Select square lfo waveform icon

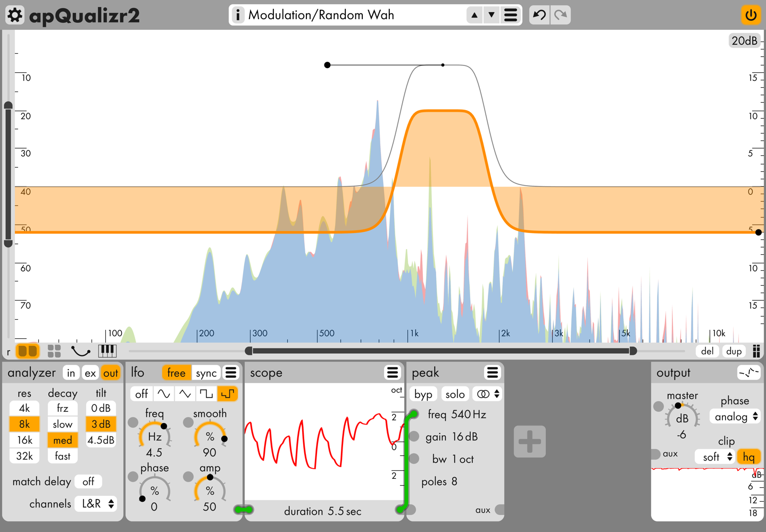pyautogui.click(x=206, y=394)
